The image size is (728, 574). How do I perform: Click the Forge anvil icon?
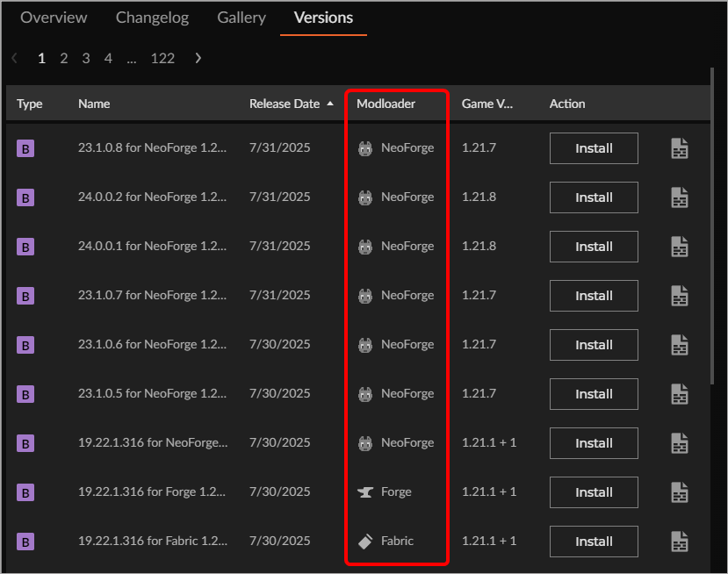365,492
